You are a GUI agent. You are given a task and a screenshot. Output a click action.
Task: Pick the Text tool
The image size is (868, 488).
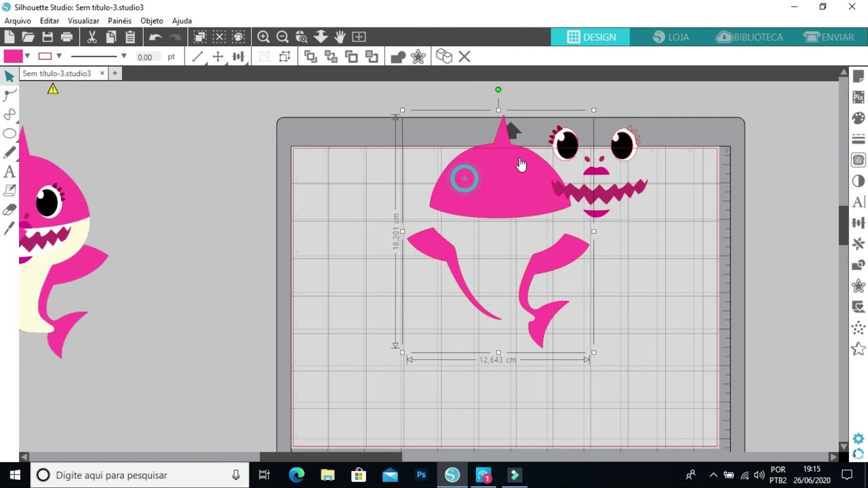tap(9, 172)
